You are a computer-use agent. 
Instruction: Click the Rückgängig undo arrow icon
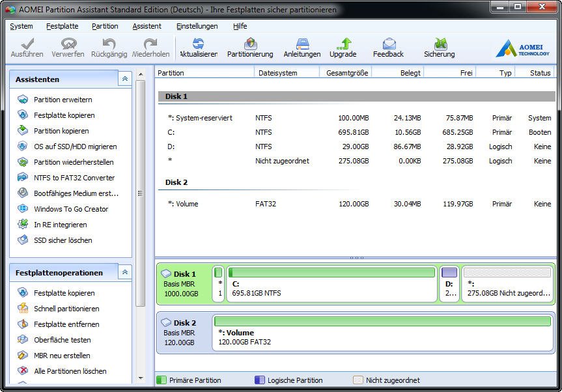coord(109,44)
